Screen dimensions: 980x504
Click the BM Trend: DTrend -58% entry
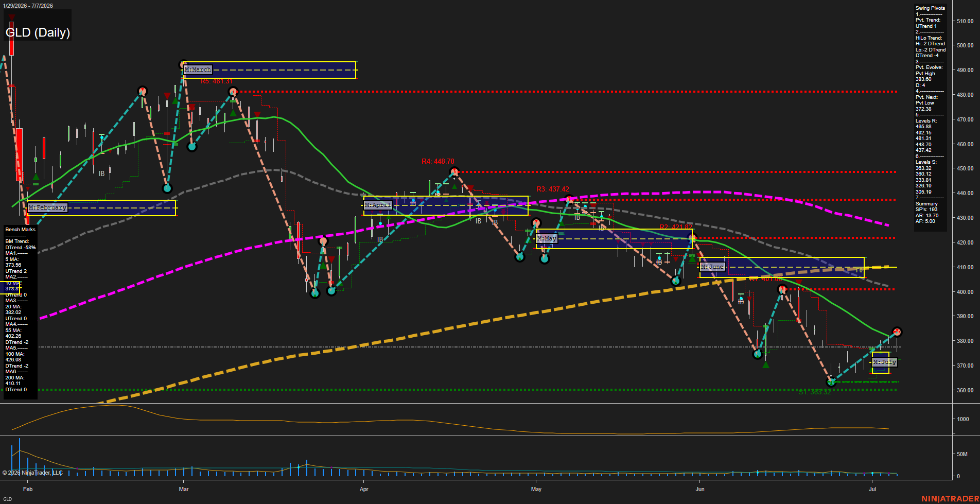[x=21, y=245]
